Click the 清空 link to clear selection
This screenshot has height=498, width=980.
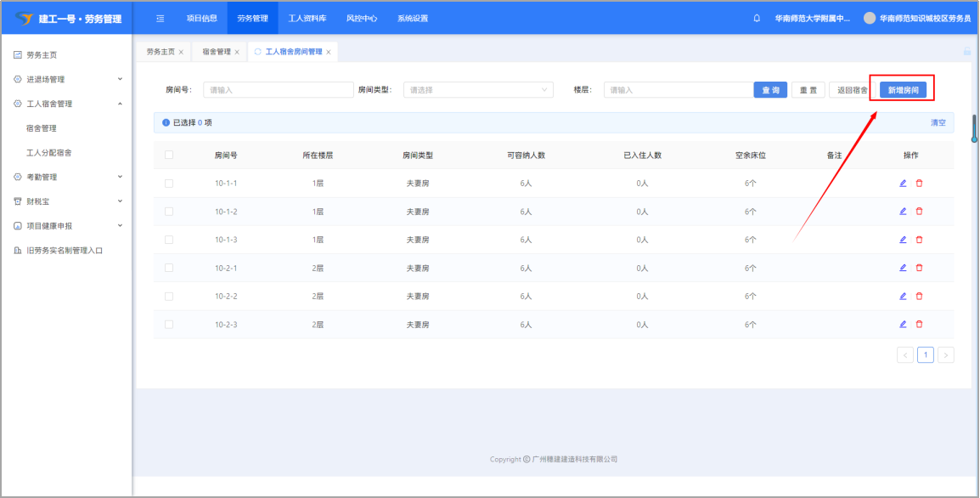938,123
